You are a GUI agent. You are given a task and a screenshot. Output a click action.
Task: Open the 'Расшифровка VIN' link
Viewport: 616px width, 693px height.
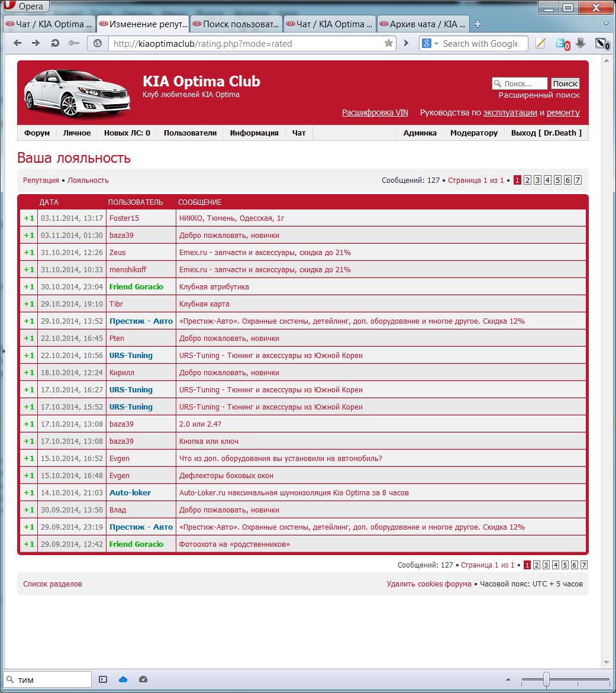pyautogui.click(x=375, y=112)
